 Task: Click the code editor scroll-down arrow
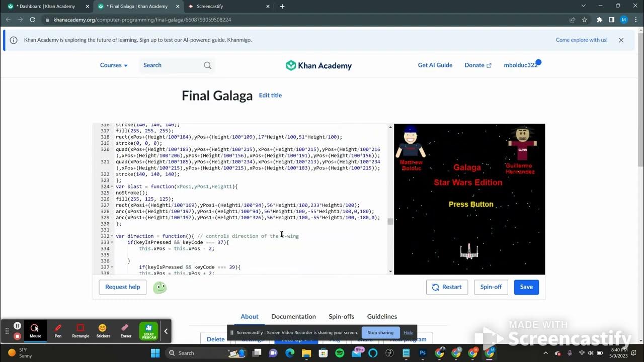tap(390, 271)
